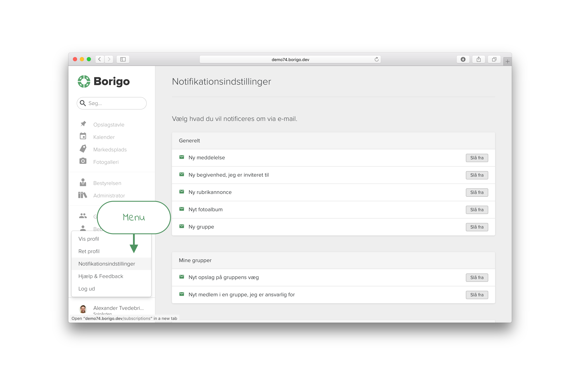
Task: Reload the page with the refresh icon
Action: pyautogui.click(x=377, y=59)
